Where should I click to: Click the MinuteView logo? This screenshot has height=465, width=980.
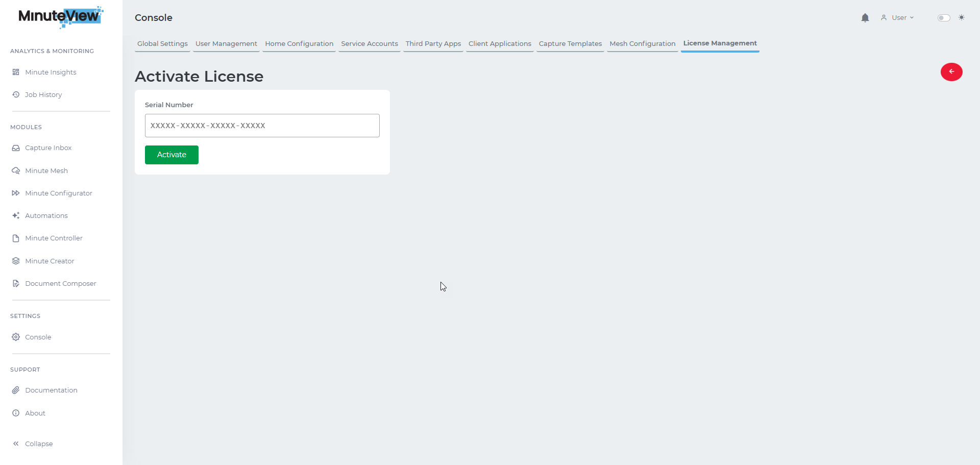pos(61,17)
